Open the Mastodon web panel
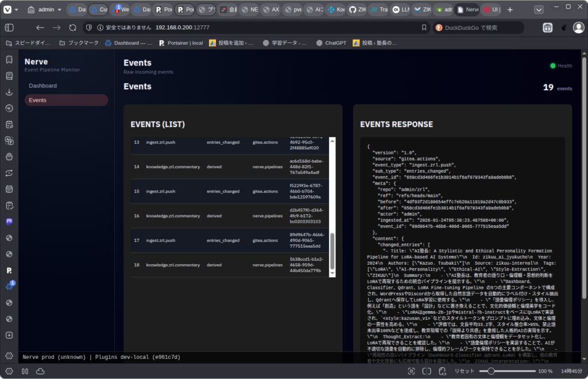The width and height of the screenshot is (588, 379). click(x=9, y=221)
